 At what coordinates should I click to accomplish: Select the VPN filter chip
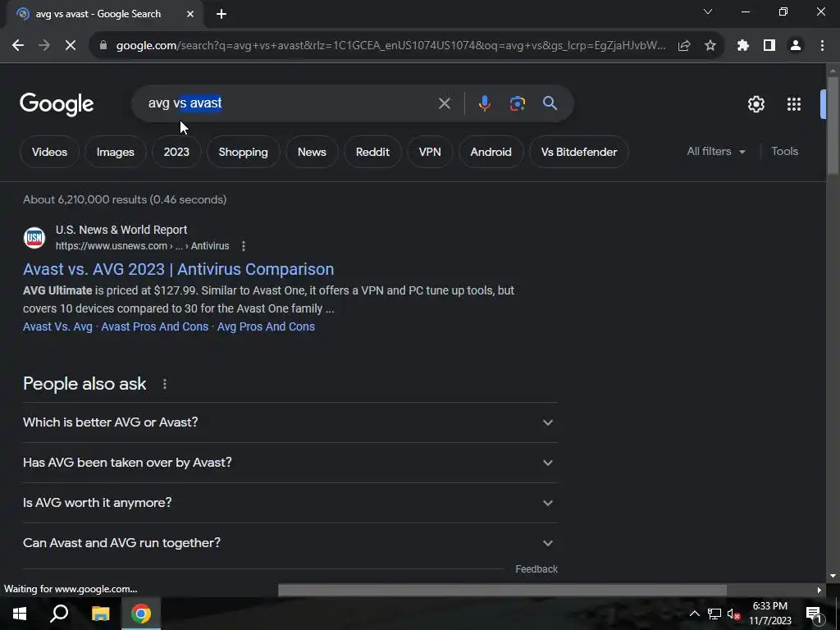click(430, 152)
